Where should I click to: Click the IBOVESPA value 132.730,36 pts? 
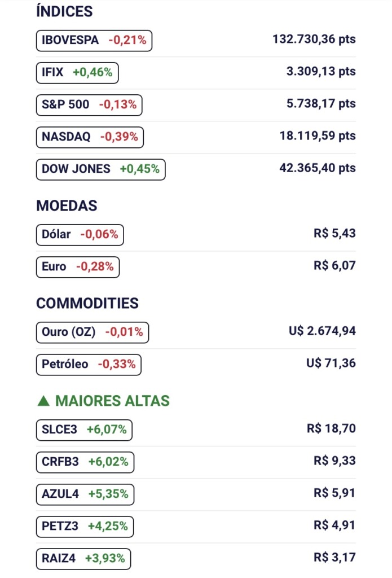314,40
